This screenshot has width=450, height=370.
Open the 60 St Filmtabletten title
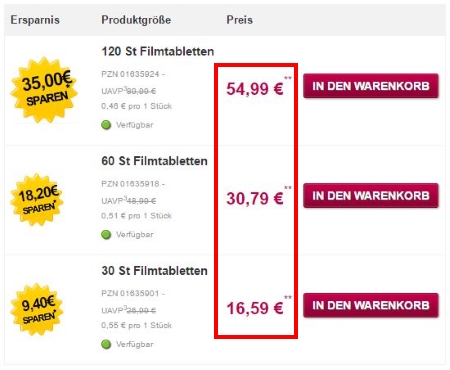(x=154, y=161)
